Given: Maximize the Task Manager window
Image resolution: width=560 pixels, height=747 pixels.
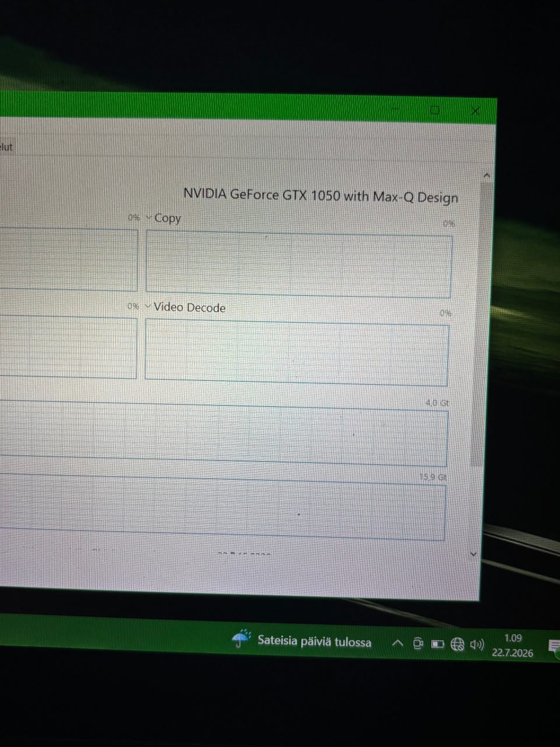Looking at the screenshot, I should pyautogui.click(x=435, y=110).
